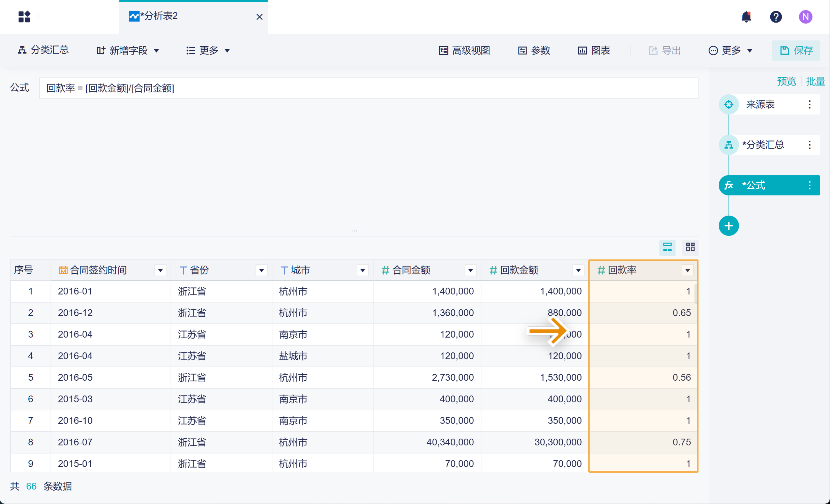Screen dimensions: 830x504
Task: Expand 新增字段 dropdown
Action: pyautogui.click(x=128, y=51)
